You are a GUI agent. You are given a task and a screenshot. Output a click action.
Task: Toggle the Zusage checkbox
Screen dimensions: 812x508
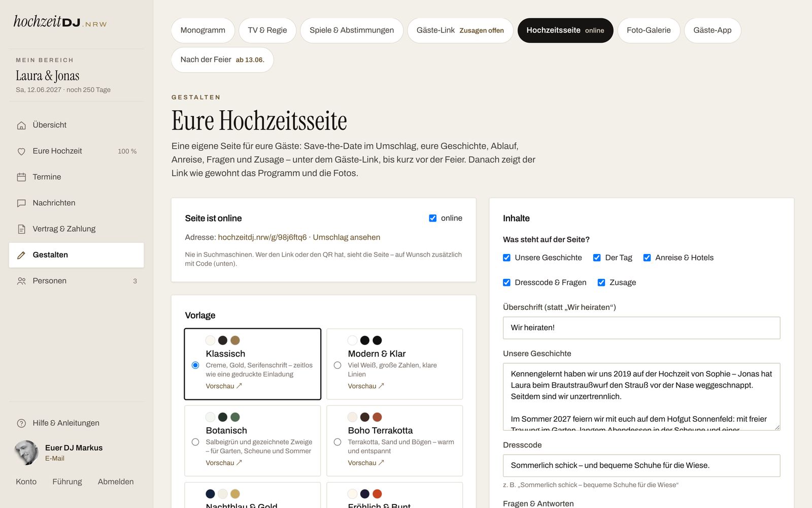point(601,282)
